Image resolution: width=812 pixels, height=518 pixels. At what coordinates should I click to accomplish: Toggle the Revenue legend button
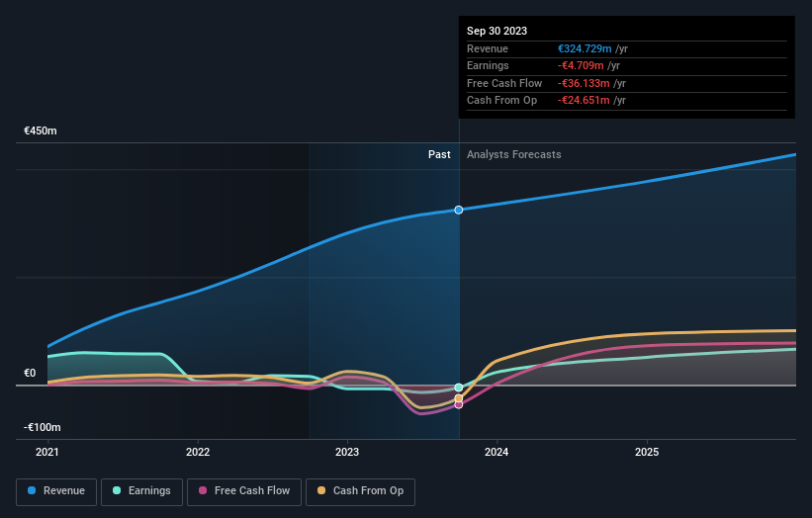[x=56, y=491]
